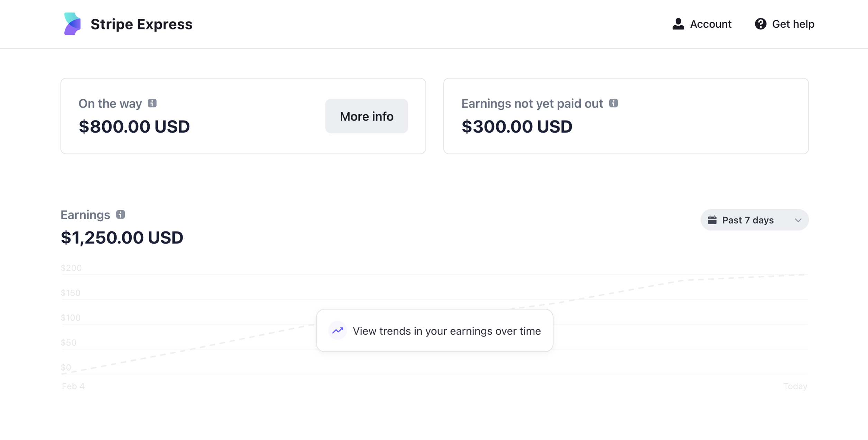Click the info icon next to On the way

(152, 103)
